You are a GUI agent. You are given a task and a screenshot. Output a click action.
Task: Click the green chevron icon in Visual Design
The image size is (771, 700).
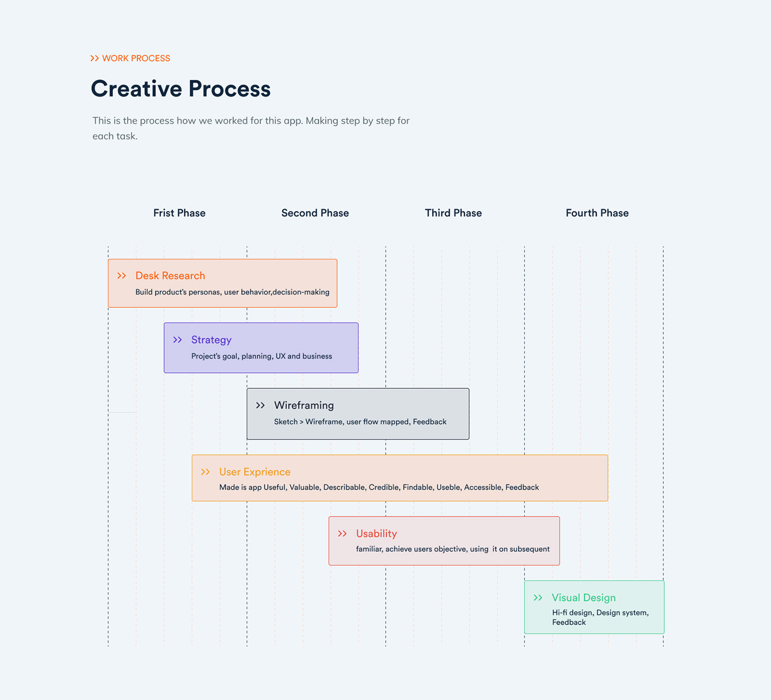tap(538, 598)
